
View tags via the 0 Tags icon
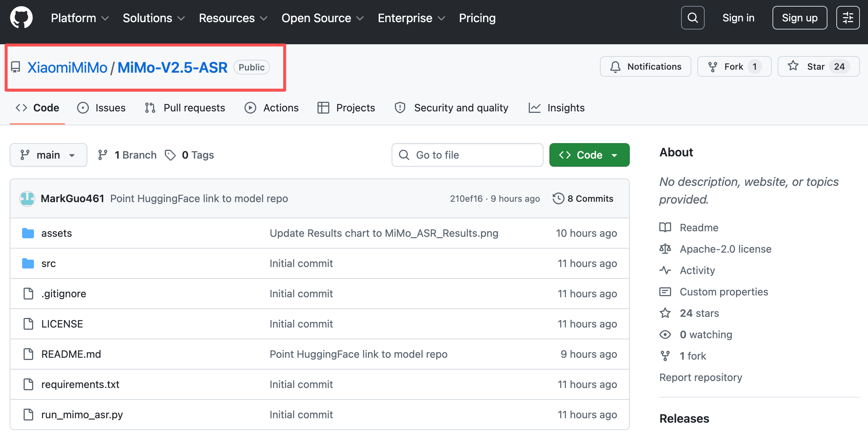(x=170, y=155)
